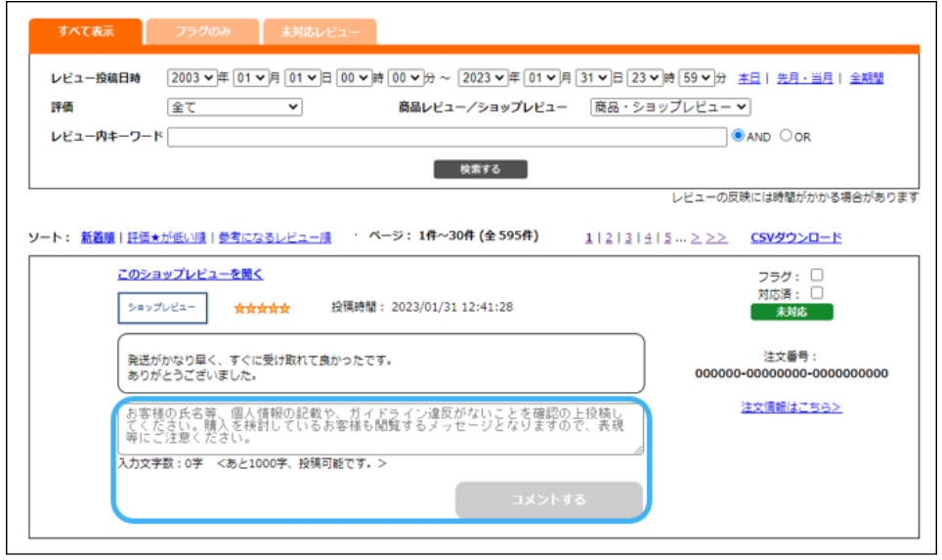Go to page 4 of reviews
The height and width of the screenshot is (560, 942).
(x=648, y=237)
